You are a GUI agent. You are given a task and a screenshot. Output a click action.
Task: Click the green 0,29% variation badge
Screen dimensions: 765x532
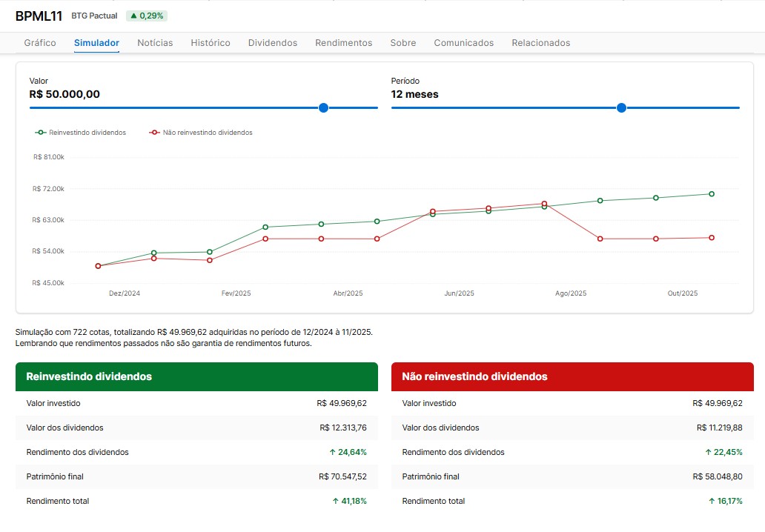tap(148, 16)
